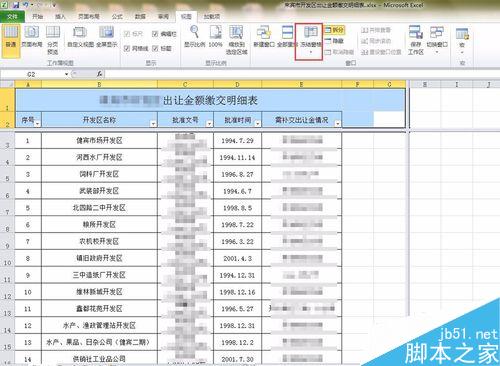Screen dimensions: 500x366
Task: Open Custom Views (自定义视图)
Action: point(80,37)
